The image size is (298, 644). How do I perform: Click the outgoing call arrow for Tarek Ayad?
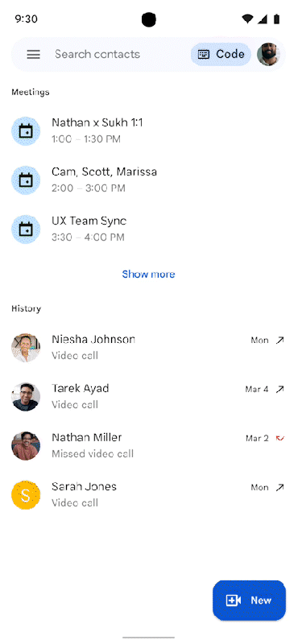280,389
